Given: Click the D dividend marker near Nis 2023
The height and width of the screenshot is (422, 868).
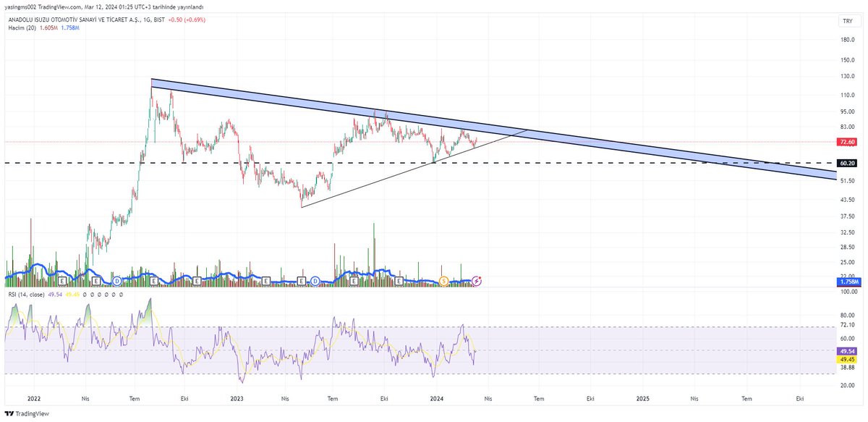Looking at the screenshot, I should 316,280.
